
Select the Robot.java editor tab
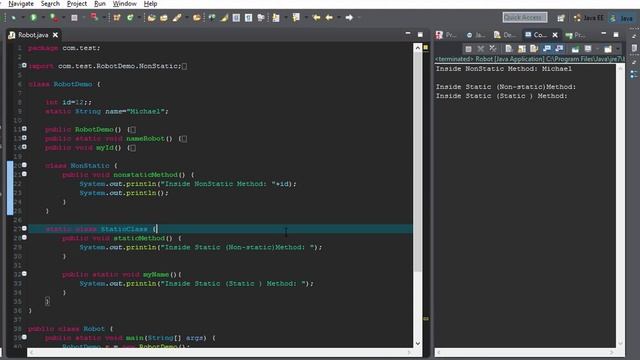point(33,35)
